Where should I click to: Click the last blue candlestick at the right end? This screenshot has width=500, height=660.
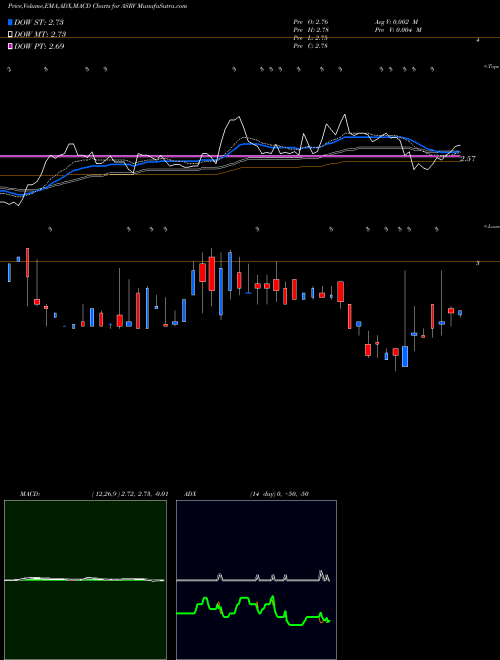tap(460, 313)
